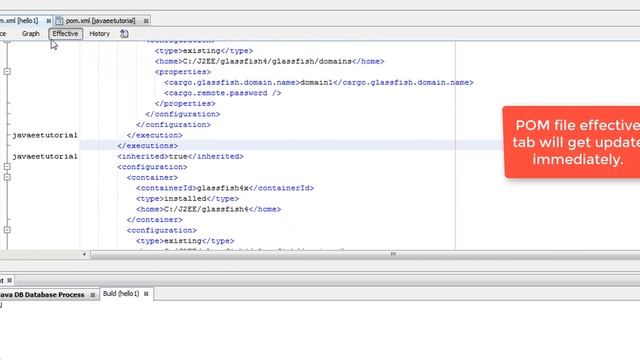Collapse the container block fold marker

click(x=7, y=177)
